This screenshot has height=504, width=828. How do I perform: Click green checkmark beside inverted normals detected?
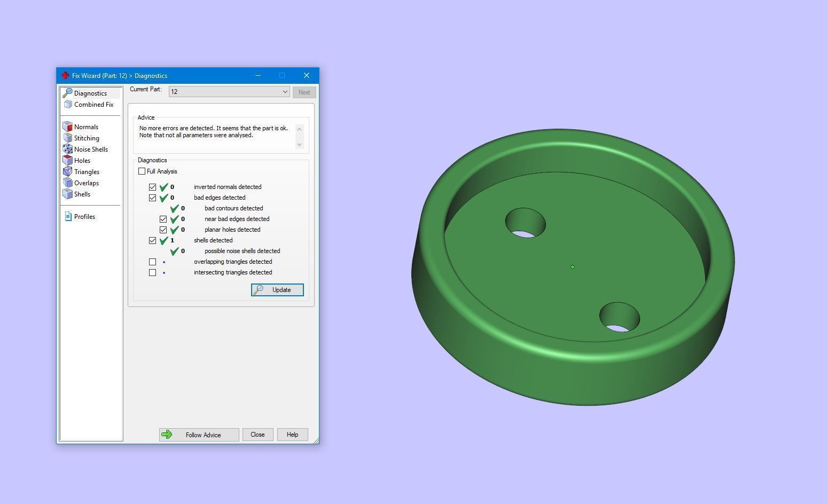(164, 187)
